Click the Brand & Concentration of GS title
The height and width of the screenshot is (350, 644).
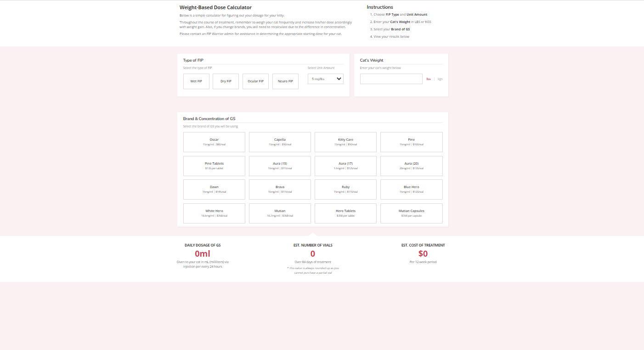pyautogui.click(x=209, y=119)
